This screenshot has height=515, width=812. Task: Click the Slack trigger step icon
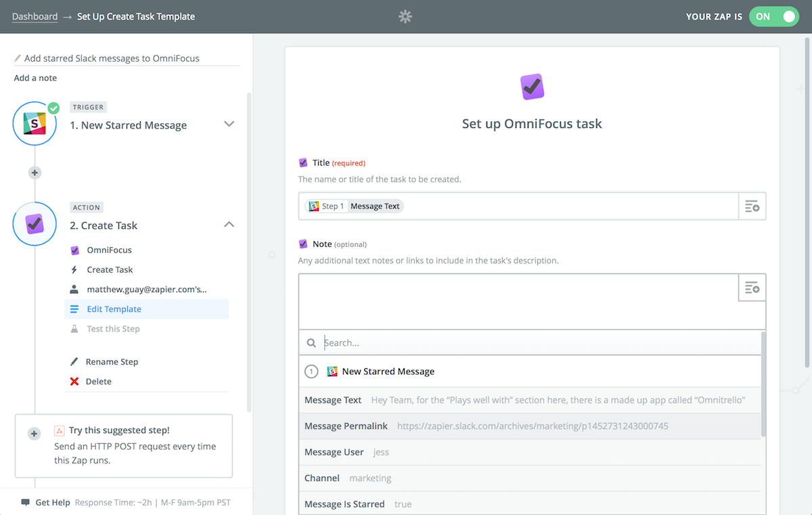tap(35, 124)
